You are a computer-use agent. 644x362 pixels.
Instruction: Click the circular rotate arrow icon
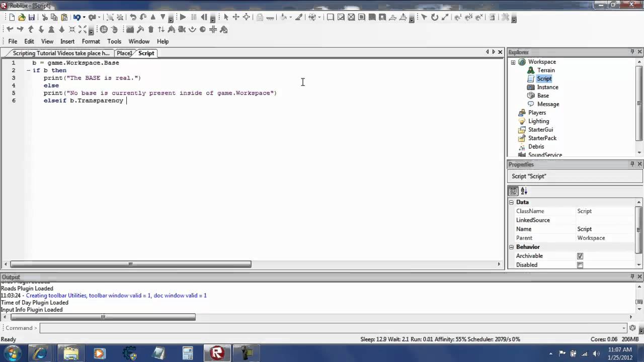[x=434, y=17]
